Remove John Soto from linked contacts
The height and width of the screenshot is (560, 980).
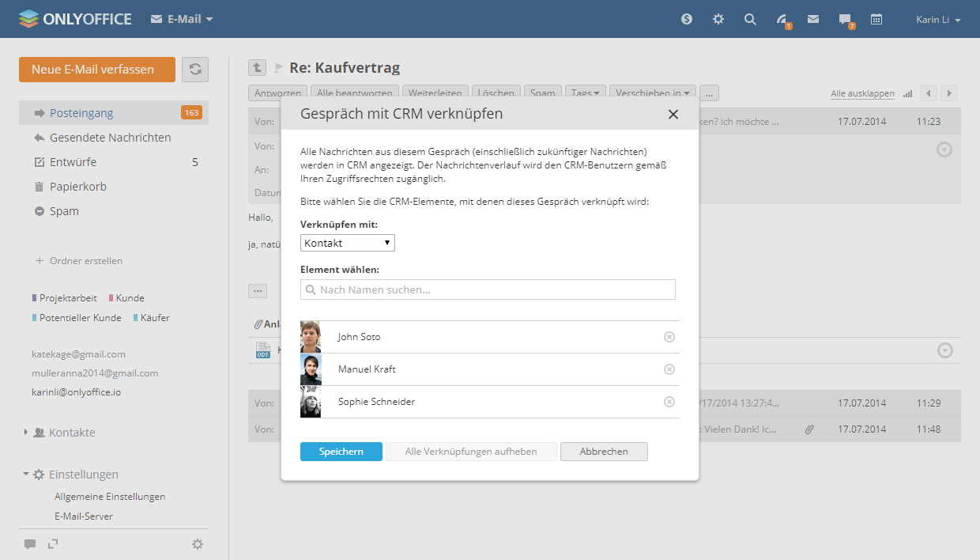[669, 337]
